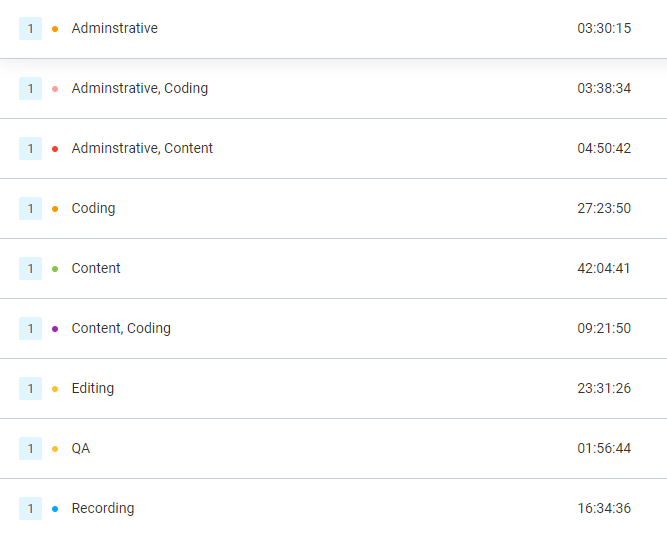Expand the QA row count badge
The height and width of the screenshot is (536, 667).
[31, 448]
